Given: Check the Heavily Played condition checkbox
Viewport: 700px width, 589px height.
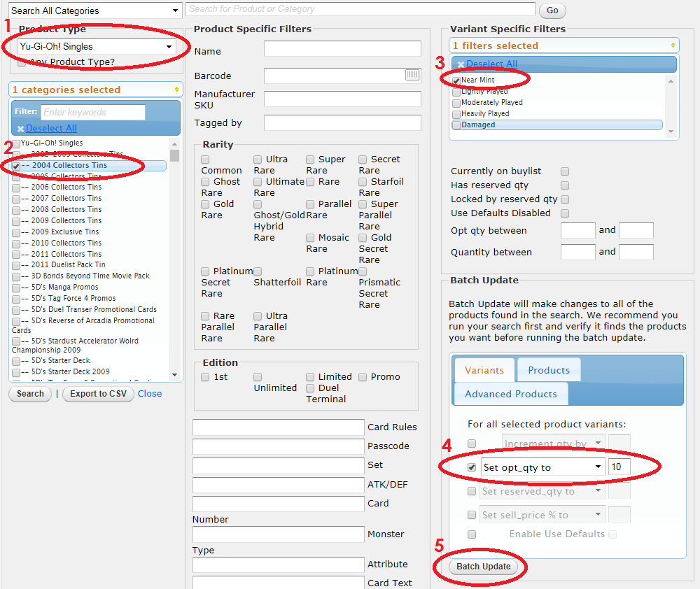Looking at the screenshot, I should (x=456, y=114).
